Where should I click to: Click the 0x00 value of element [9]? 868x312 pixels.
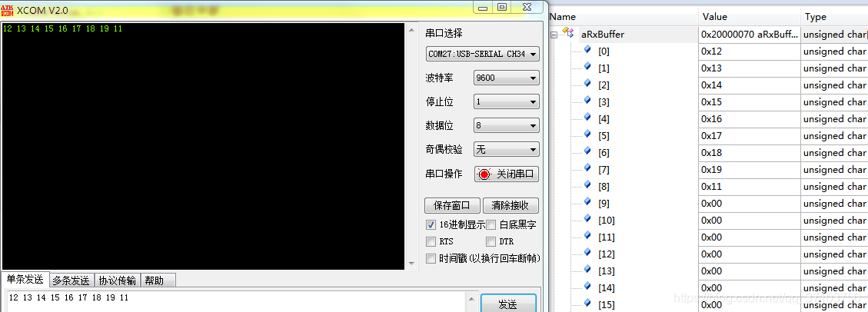[749, 204]
